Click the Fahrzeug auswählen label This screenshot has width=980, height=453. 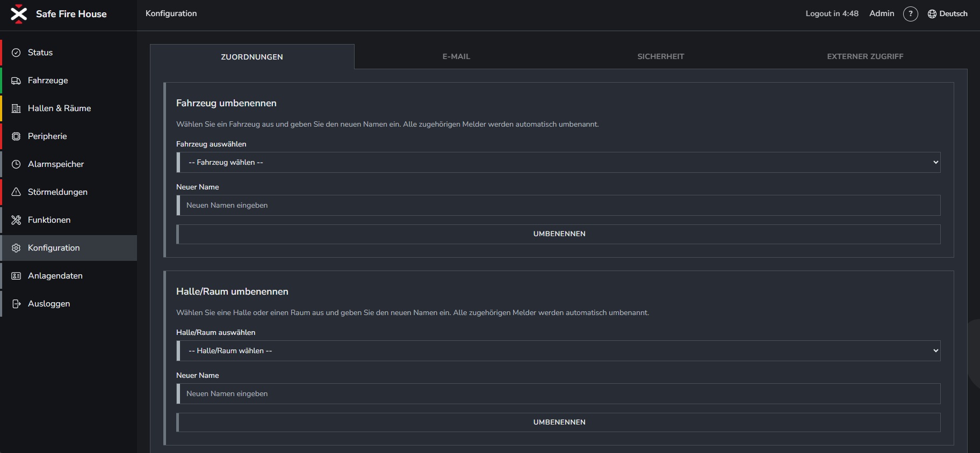tap(211, 144)
